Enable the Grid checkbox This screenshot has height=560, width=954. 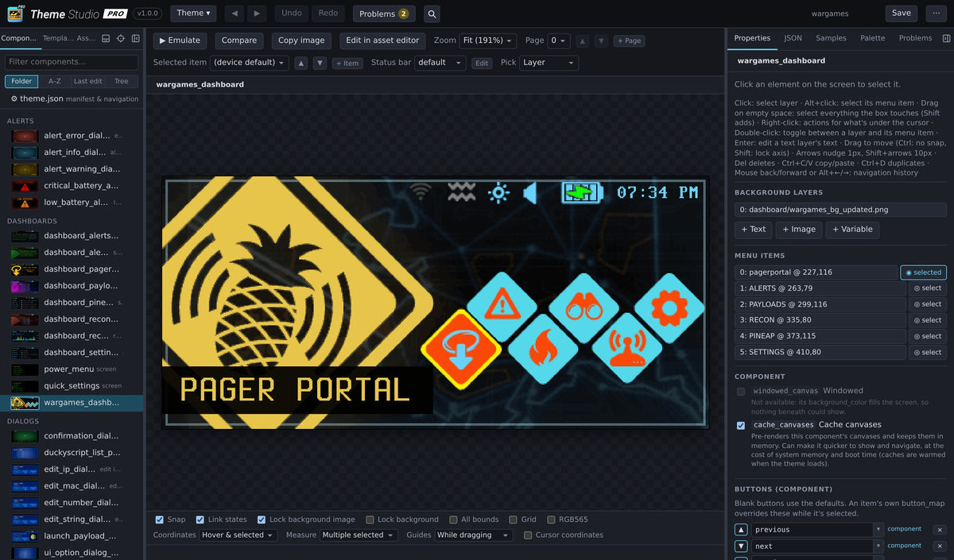tap(514, 519)
